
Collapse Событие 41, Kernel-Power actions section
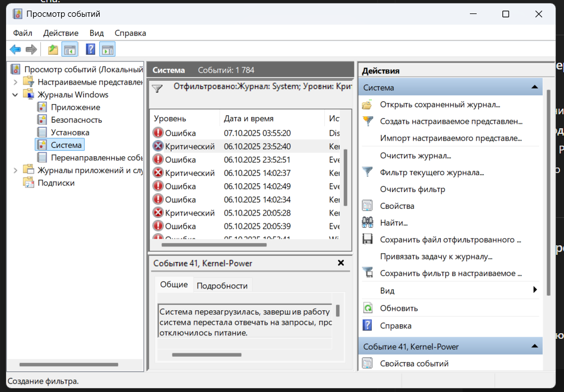[534, 346]
